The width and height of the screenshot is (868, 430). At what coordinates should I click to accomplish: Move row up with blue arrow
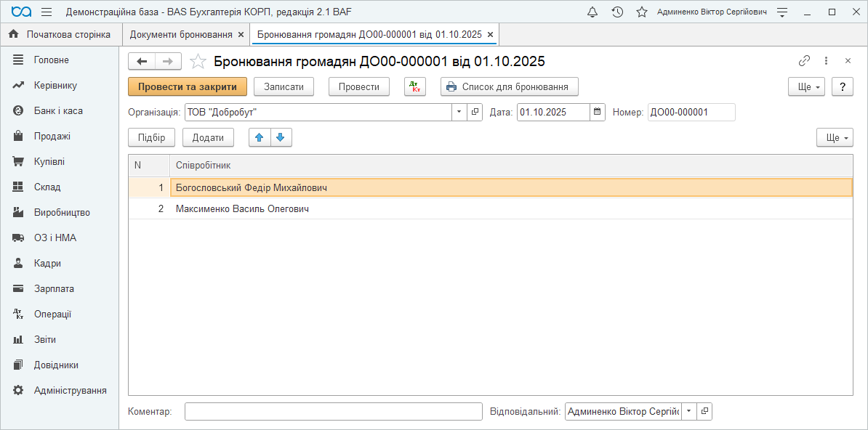coord(260,138)
